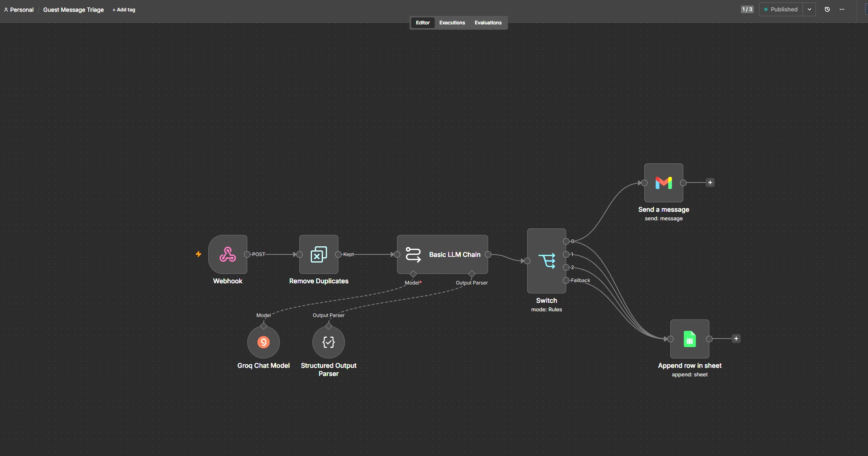This screenshot has width=868, height=456.
Task: Click the Switch output 1 connector
Action: point(566,254)
